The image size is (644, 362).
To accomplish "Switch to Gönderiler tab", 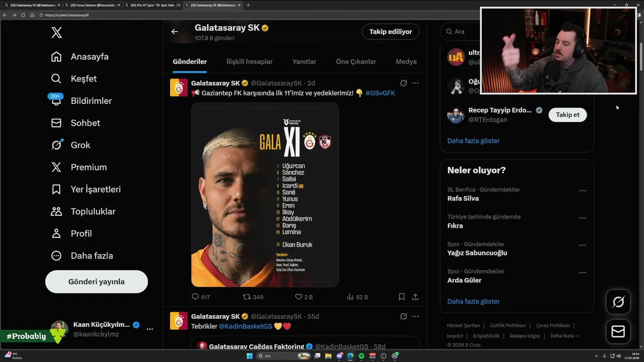I will tap(190, 62).
